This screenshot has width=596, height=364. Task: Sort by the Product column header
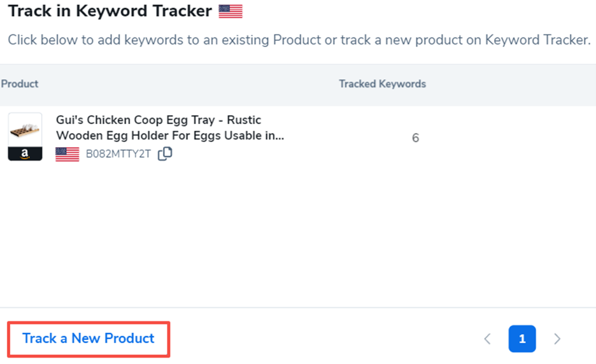[x=20, y=84]
